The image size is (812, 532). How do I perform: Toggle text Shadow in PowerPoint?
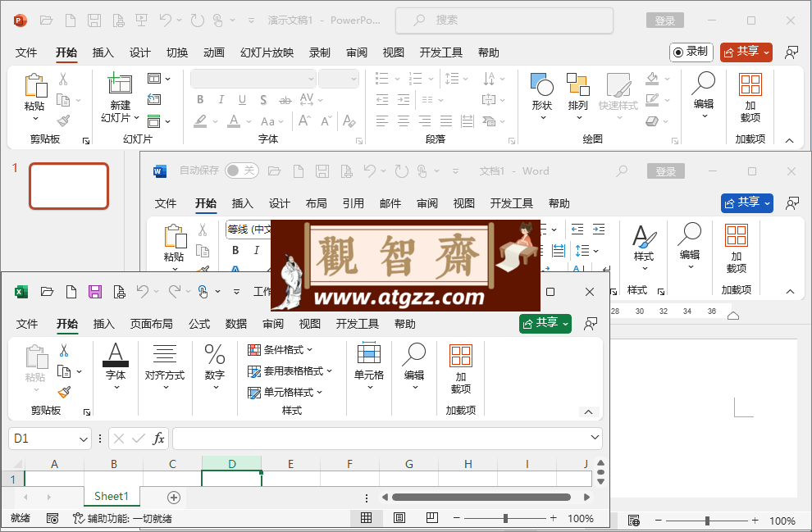pyautogui.click(x=263, y=100)
